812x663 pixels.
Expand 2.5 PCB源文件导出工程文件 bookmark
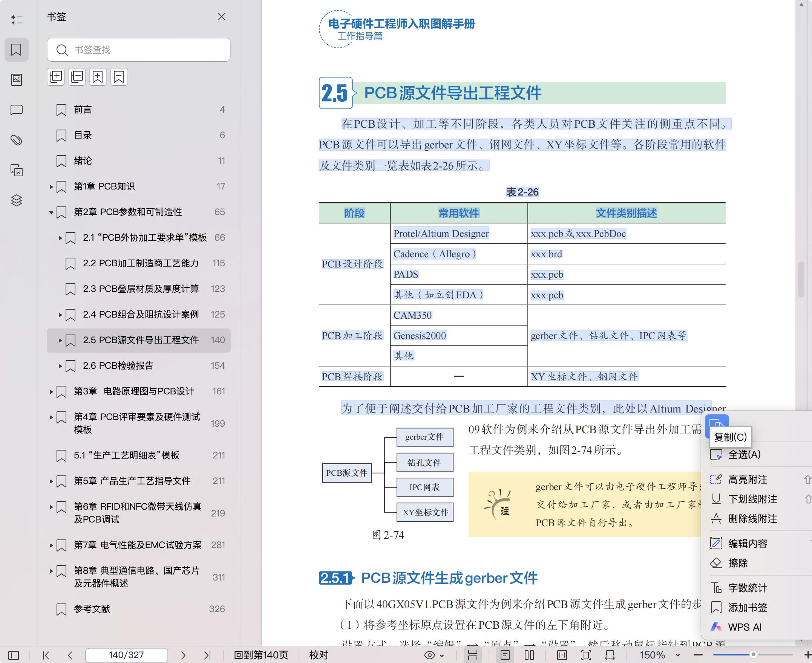coord(60,340)
